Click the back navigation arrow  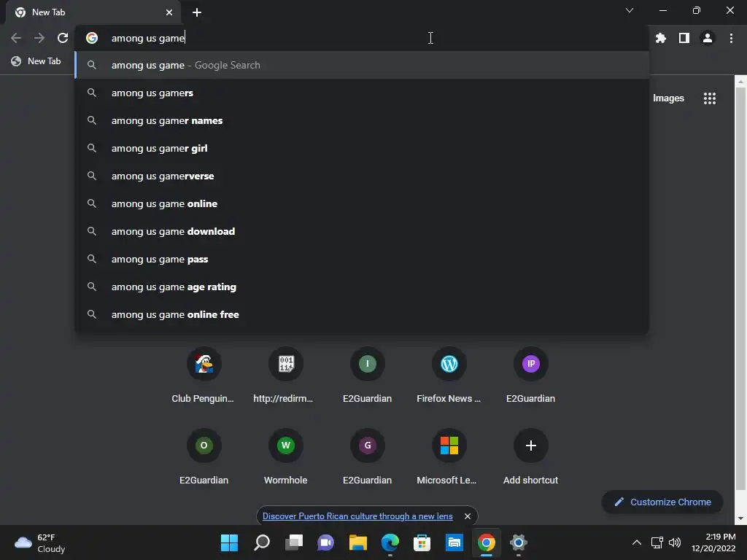(16, 38)
